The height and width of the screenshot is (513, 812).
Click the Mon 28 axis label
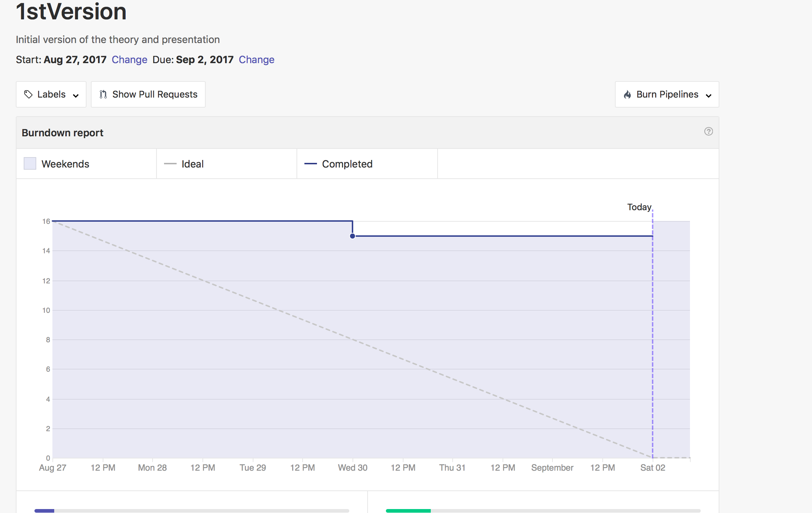152,468
